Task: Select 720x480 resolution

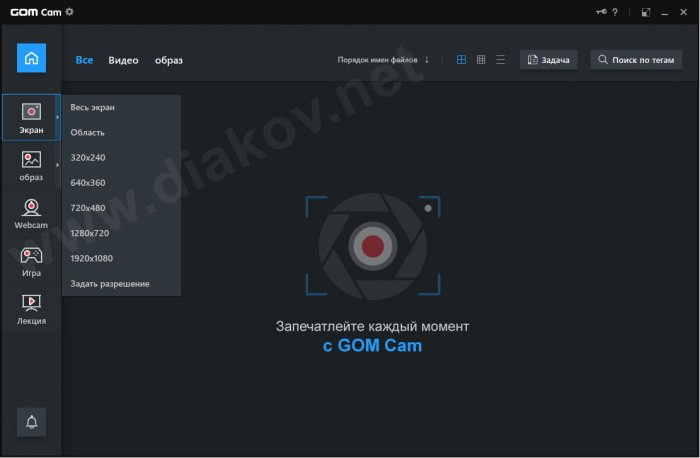Action: [x=121, y=208]
